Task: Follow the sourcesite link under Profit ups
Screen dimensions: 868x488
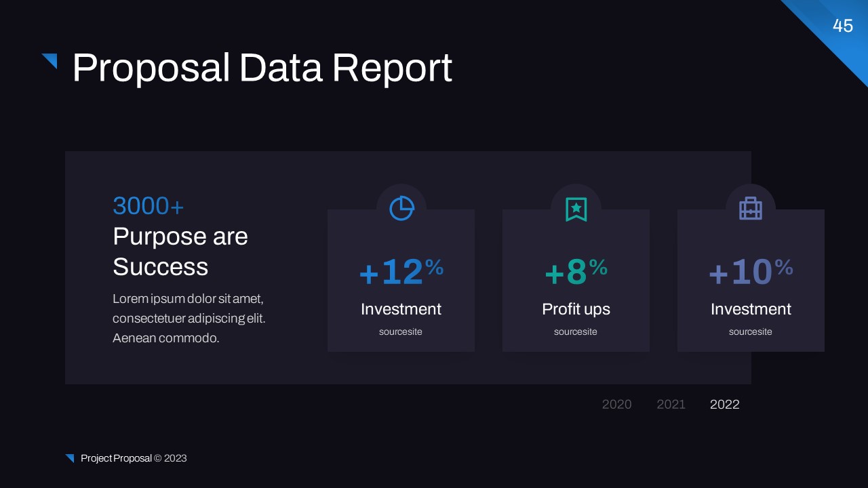Action: [x=576, y=332]
